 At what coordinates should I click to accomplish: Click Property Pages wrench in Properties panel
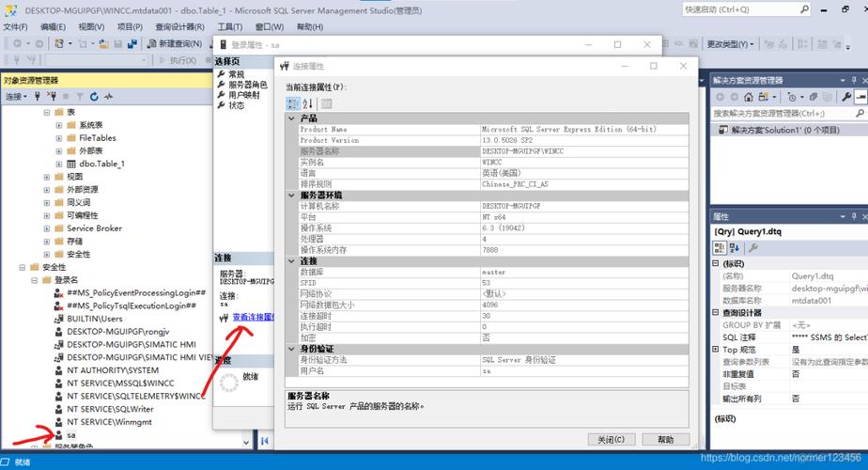pos(752,247)
